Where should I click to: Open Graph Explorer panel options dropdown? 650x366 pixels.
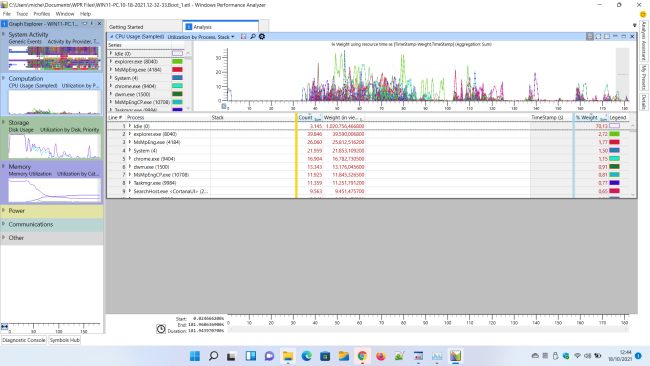85,24
